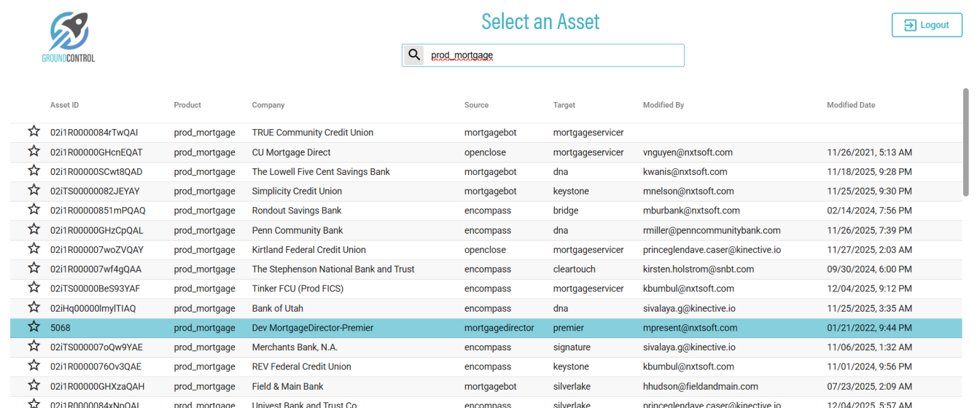Image resolution: width=980 pixels, height=408 pixels.
Task: Favorite the REV Federal Credit Union asset
Action: 34,366
